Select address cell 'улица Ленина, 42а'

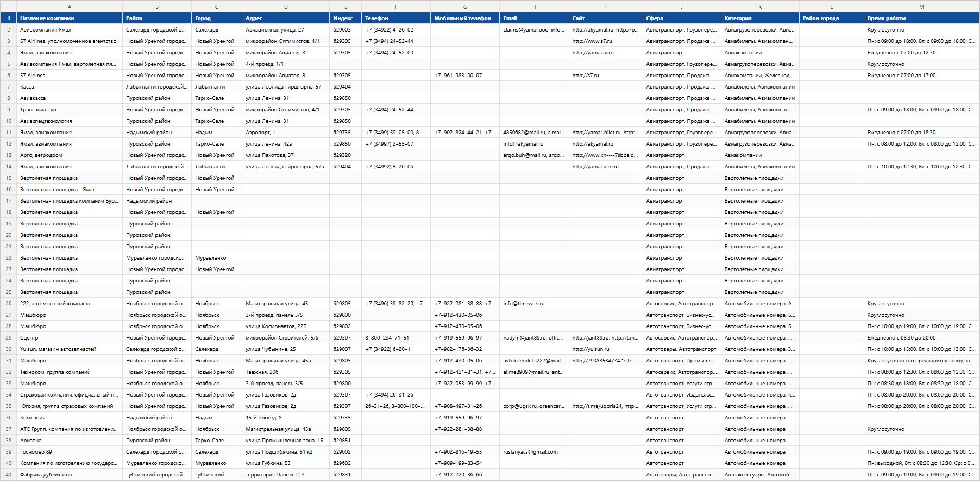point(286,144)
